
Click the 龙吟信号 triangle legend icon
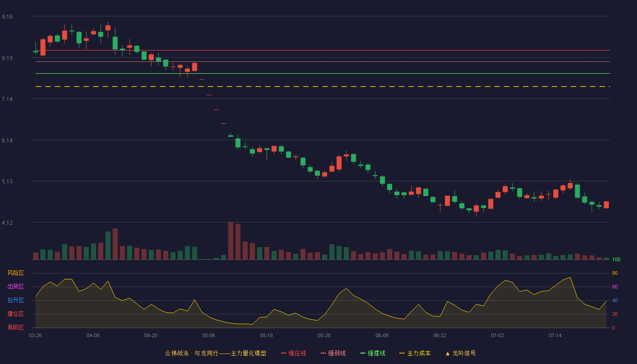pos(447,353)
